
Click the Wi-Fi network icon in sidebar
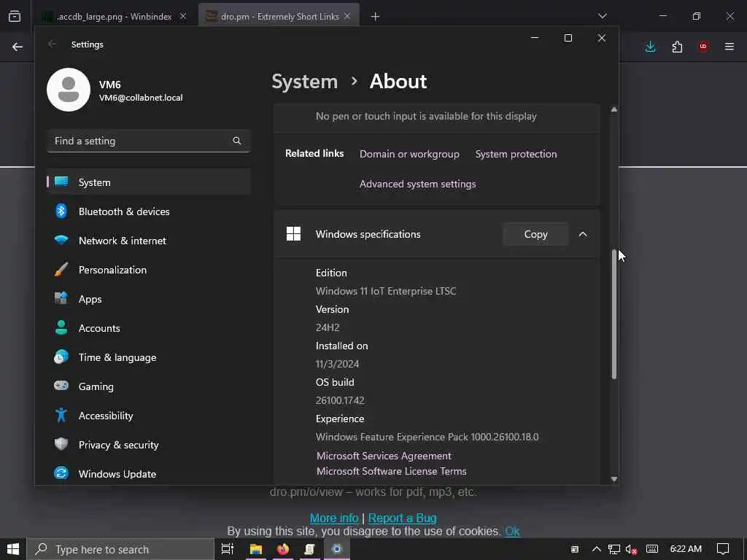pyautogui.click(x=61, y=240)
